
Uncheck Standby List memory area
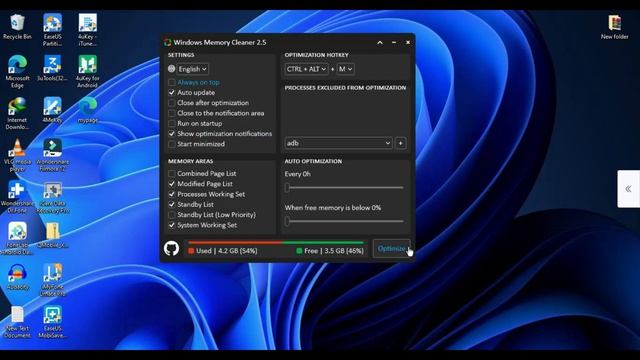tap(172, 204)
